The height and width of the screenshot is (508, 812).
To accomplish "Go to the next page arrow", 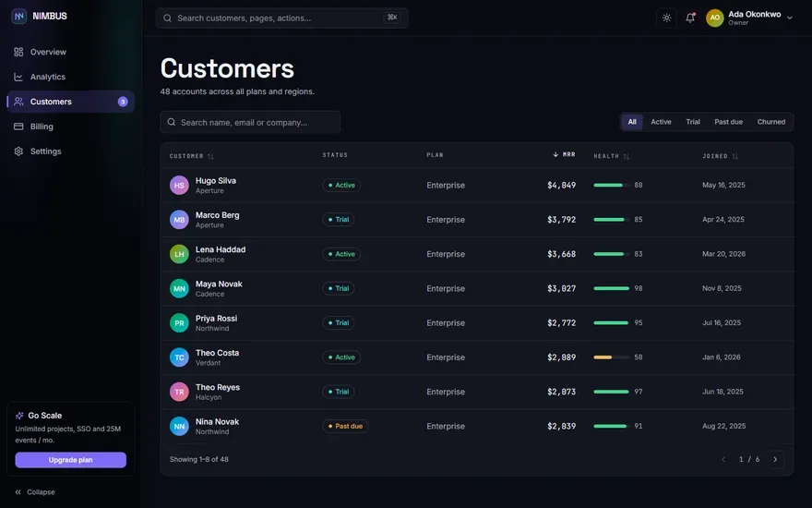I will coord(775,459).
